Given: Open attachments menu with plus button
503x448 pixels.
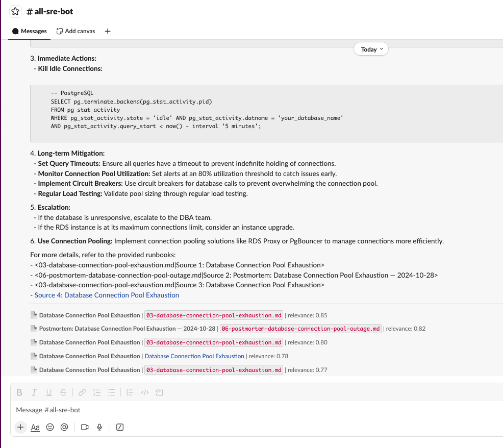Looking at the screenshot, I should point(20,427).
